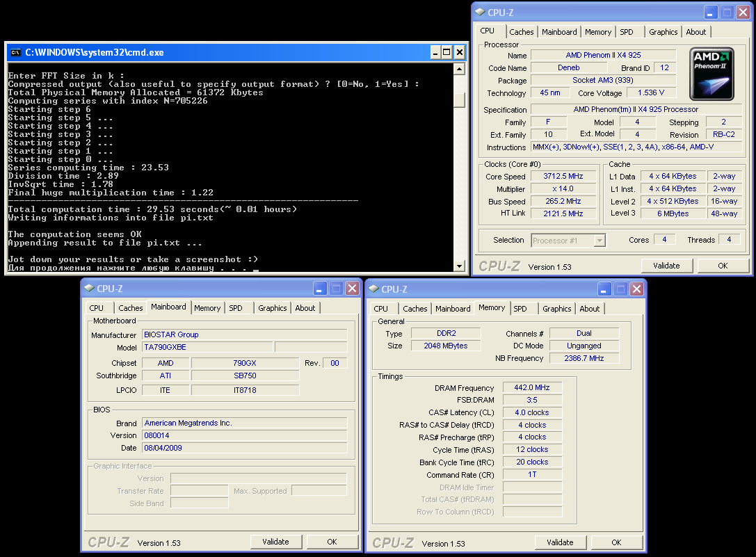Click the Level 3 cache value 6 MBytes
Screen dimensions: 756x557
click(673, 213)
